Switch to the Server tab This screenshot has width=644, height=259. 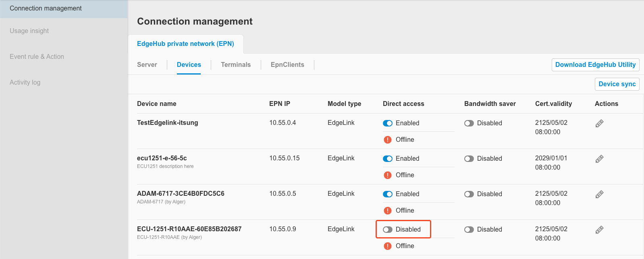(x=147, y=64)
